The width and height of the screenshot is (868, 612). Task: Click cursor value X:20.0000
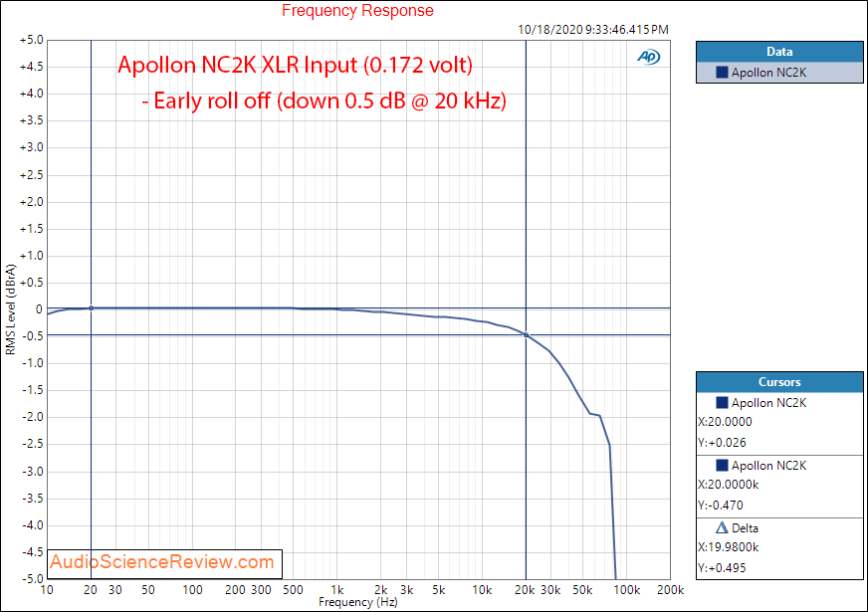pos(725,422)
